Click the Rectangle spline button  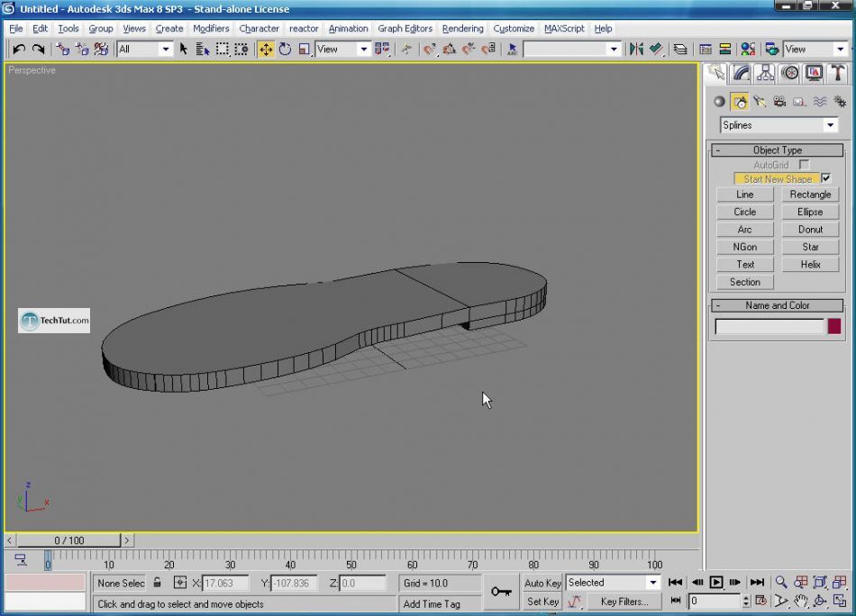[810, 195]
